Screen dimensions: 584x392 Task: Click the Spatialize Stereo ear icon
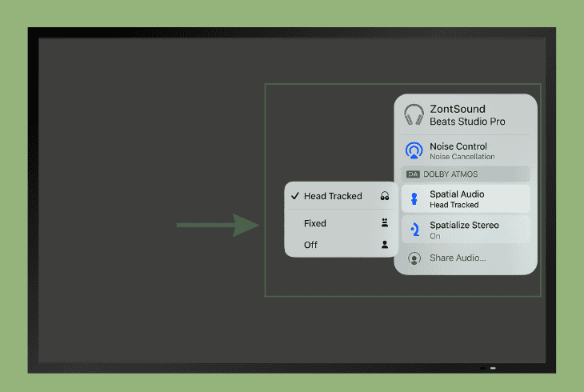click(414, 230)
